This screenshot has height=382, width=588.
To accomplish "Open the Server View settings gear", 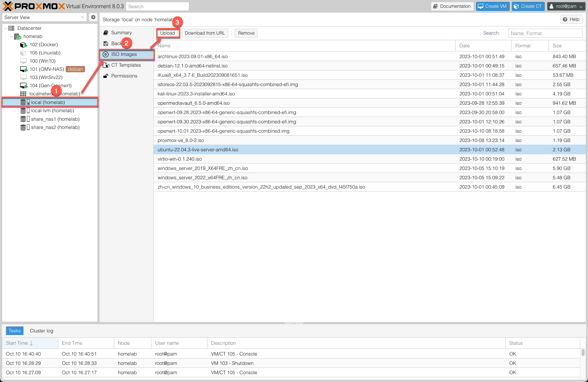I will tap(93, 17).
